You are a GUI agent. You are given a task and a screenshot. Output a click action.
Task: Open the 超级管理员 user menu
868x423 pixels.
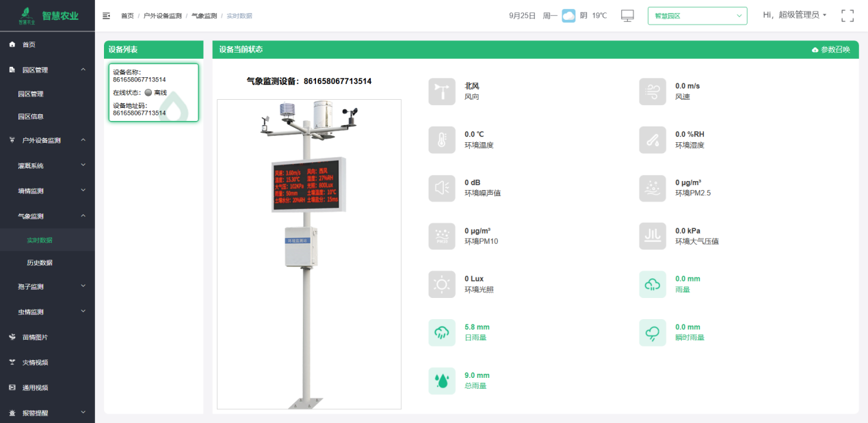point(795,15)
